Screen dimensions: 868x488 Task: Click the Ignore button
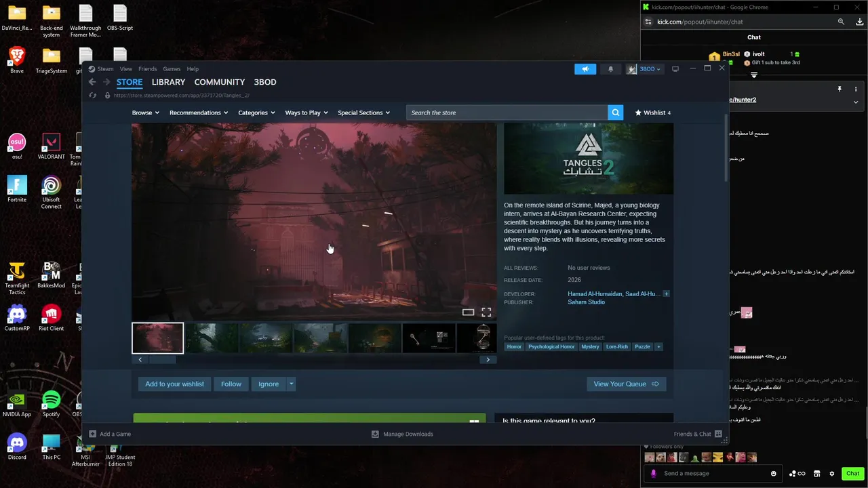(x=269, y=384)
